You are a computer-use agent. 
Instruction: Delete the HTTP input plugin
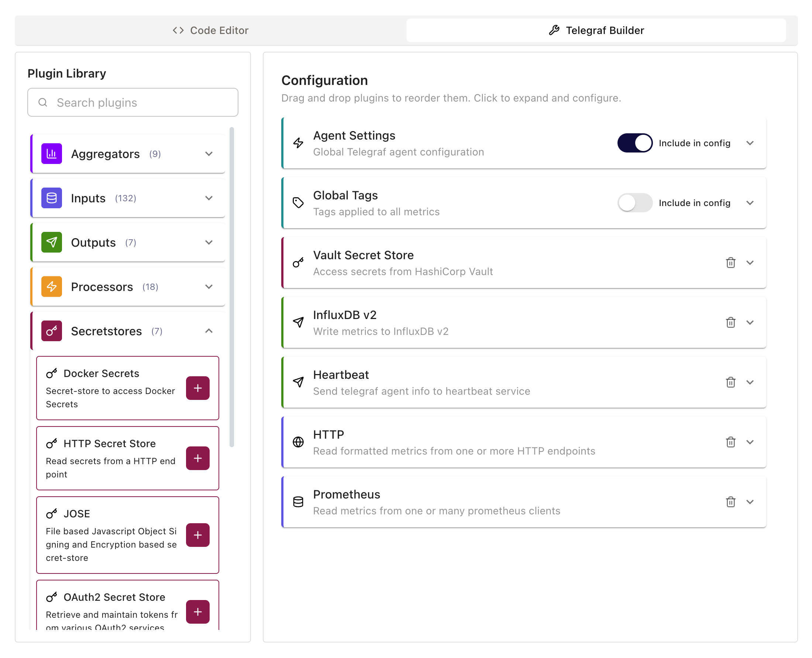point(730,442)
